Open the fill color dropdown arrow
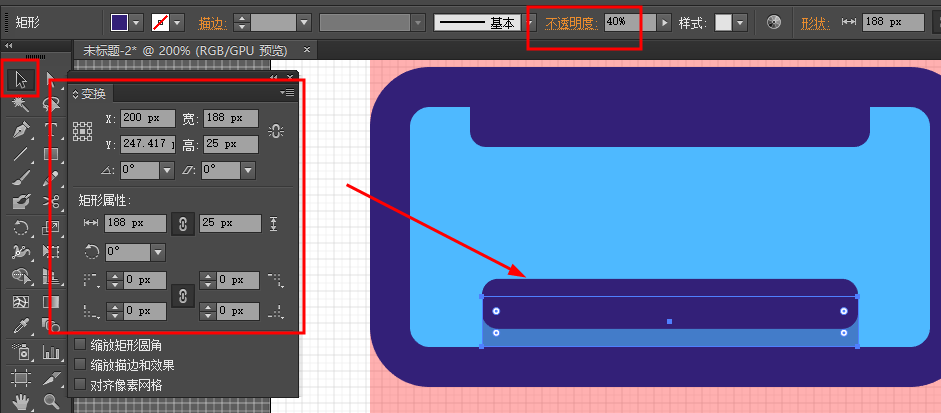The width and height of the screenshot is (941, 413). 137,23
